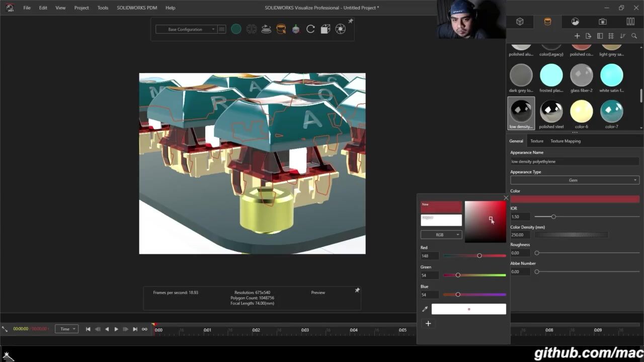Pick color with the eyedropper tool

click(425, 309)
